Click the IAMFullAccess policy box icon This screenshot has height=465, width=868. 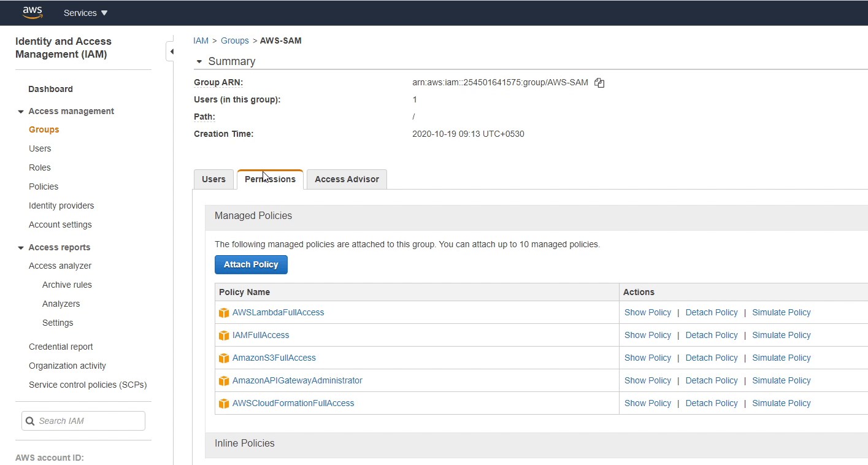coord(224,336)
